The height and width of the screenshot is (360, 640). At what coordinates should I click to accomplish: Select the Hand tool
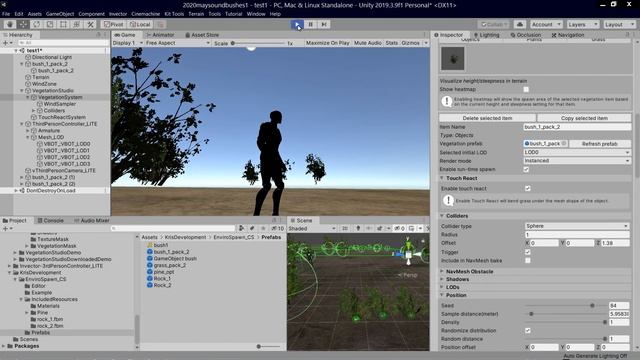coord(10,24)
